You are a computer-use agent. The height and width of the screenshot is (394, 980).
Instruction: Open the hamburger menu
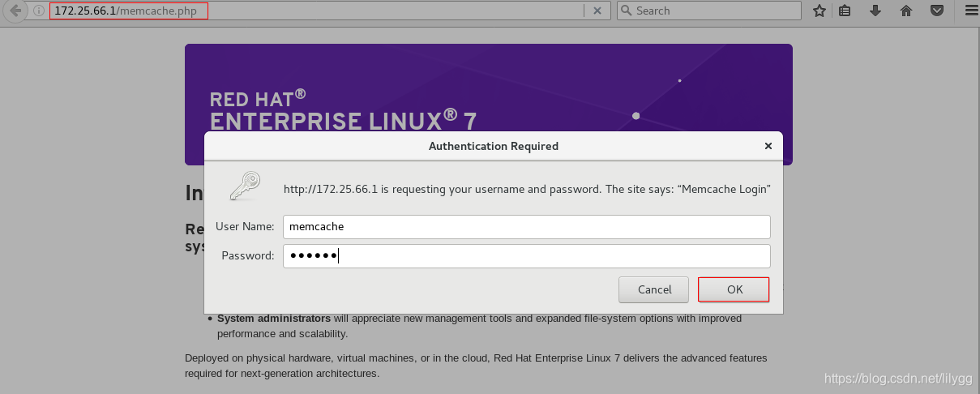point(970,11)
